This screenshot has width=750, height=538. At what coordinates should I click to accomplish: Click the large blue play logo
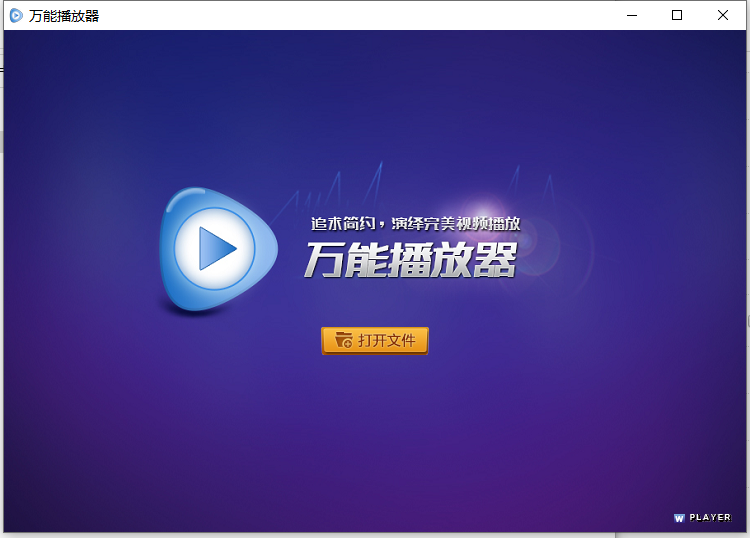pos(218,249)
